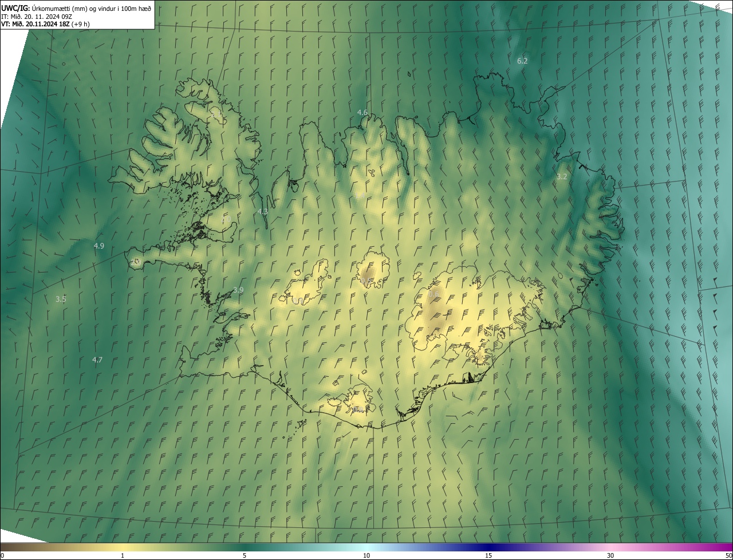The image size is (733, 560).
Task: Click the 4.3 value label
Action: [263, 212]
